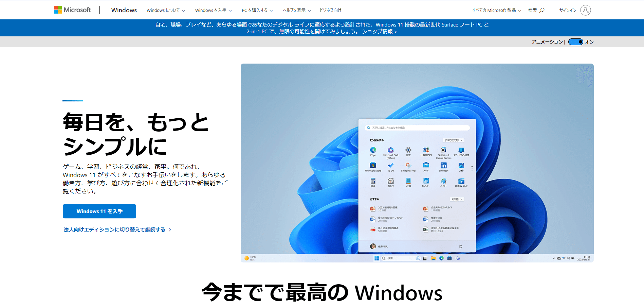
Task: Click Microsoft 365 (Office) icon in the hero image
Action: tap(391, 150)
